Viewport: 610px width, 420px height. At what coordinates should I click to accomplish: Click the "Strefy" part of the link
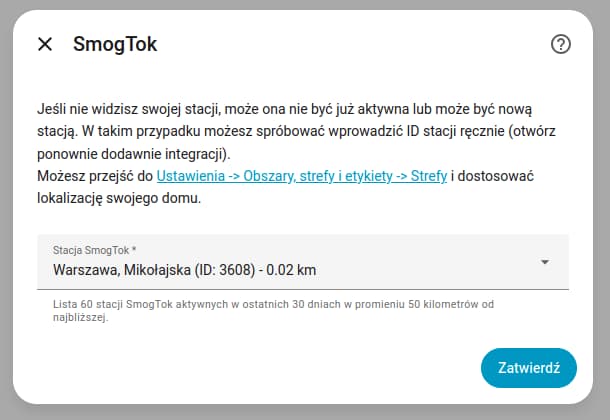pos(429,176)
